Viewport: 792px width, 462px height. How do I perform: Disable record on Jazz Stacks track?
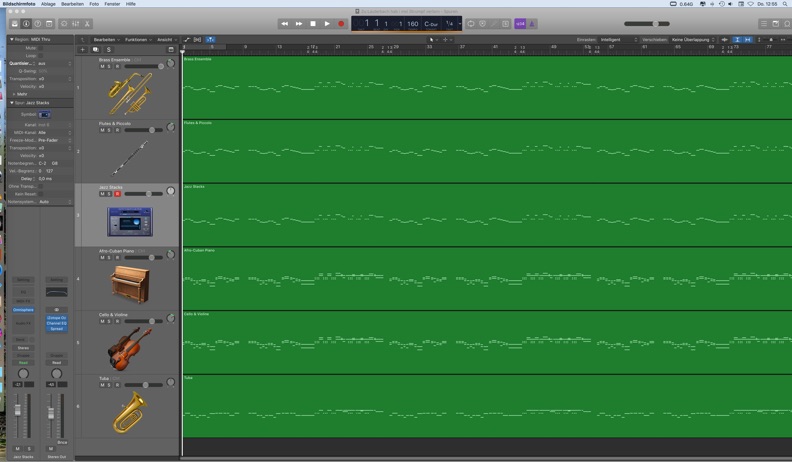[117, 194]
